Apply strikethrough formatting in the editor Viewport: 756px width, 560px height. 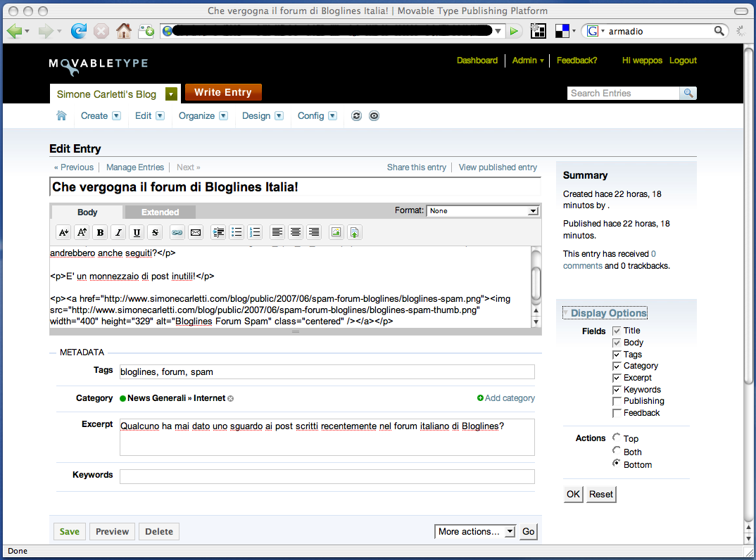tap(156, 232)
